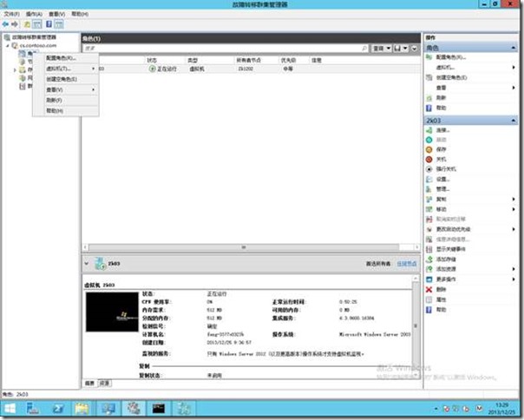Switch to the 摘要 tab at the bottom
Screen dimensions: 524x420
click(89, 383)
